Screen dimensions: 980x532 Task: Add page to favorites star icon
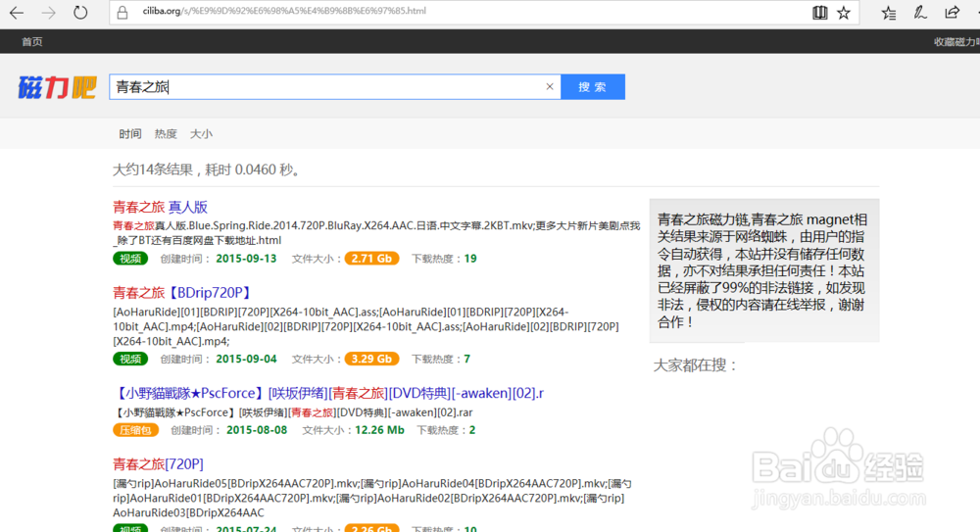[x=844, y=13]
